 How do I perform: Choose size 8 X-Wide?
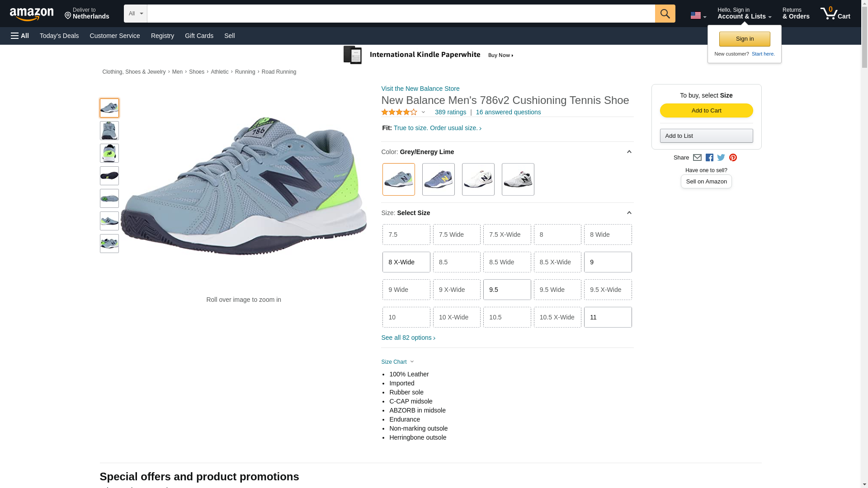click(x=406, y=262)
